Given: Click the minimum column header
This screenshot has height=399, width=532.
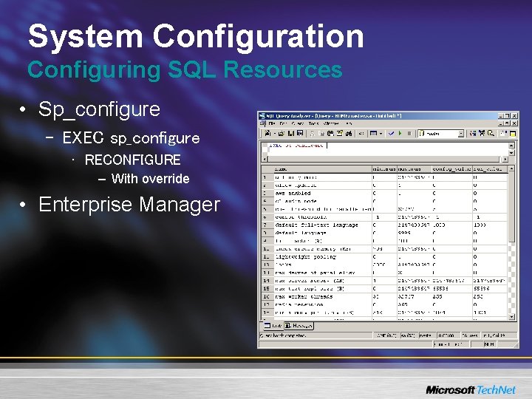Looking at the screenshot, I should (x=384, y=168).
